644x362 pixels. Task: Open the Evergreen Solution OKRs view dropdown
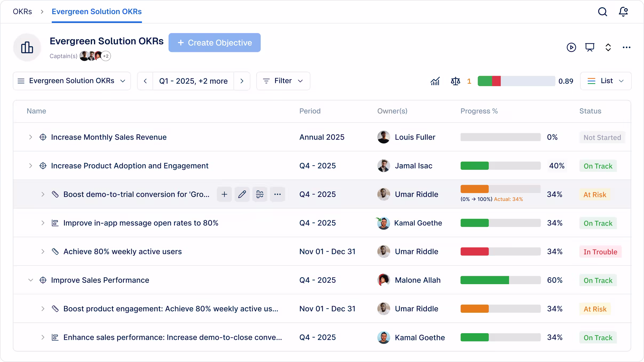(x=72, y=81)
